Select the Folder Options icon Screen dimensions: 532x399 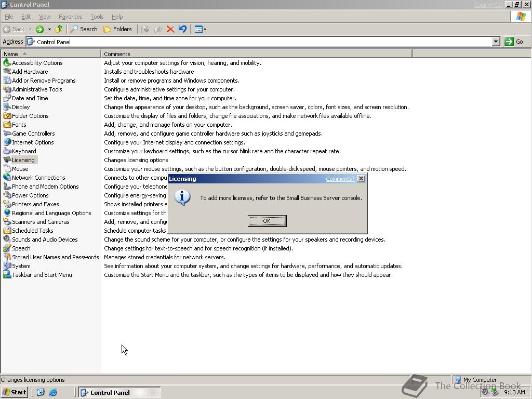pos(7,116)
